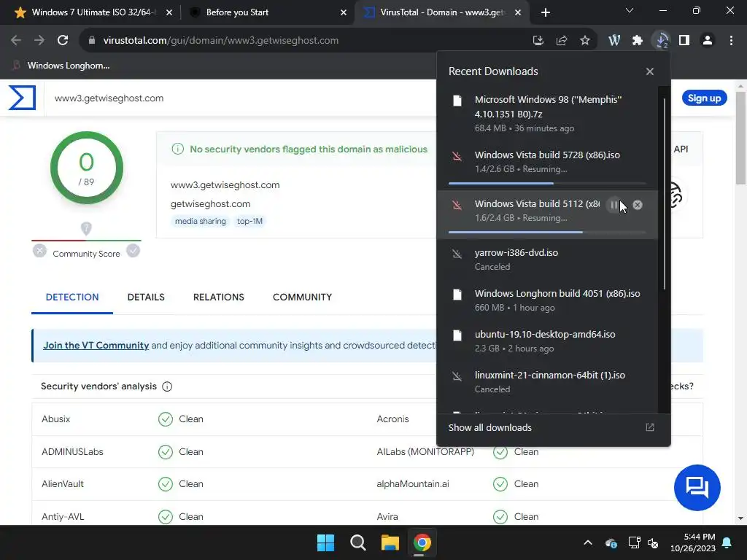Click the install app icon in address bar

[538, 41]
